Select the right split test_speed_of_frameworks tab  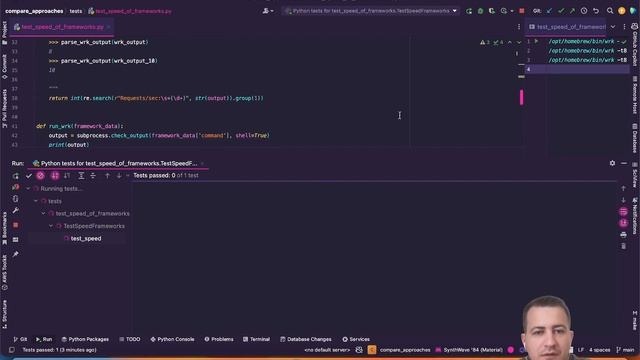tap(567, 27)
